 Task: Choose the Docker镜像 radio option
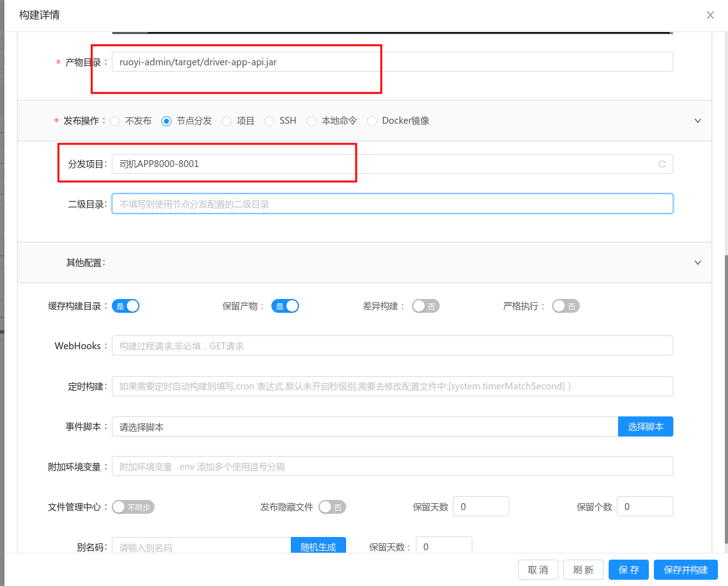coord(372,121)
